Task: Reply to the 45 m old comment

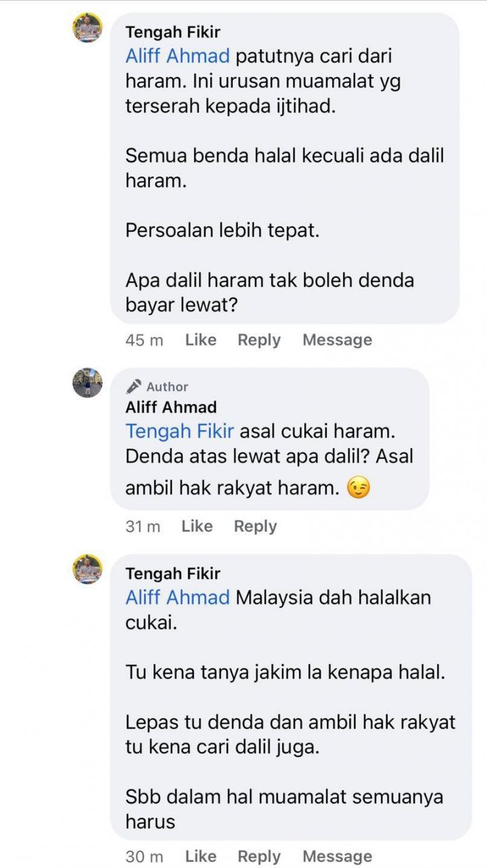Action: tap(258, 340)
